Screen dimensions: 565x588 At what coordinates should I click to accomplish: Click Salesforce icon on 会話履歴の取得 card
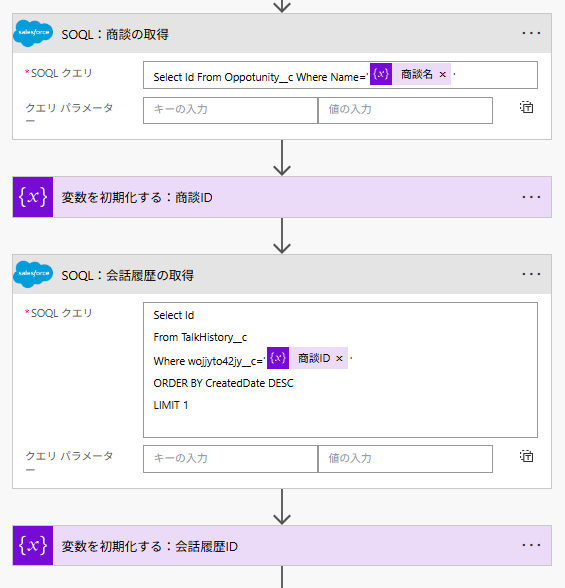click(33, 274)
